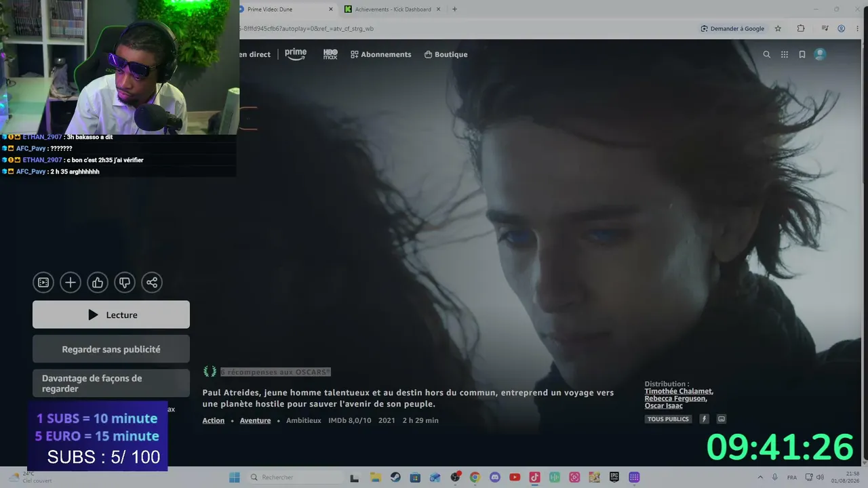Viewport: 868px width, 488px height.
Task: Open the Prime Video apps grid icon
Action: click(785, 54)
